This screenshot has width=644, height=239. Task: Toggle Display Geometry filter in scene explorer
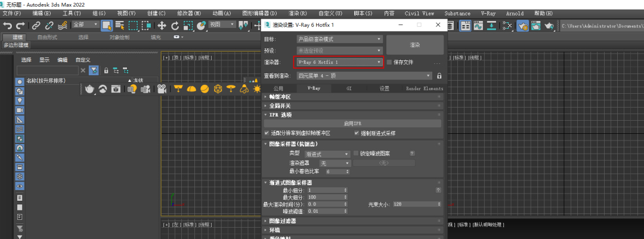click(x=19, y=81)
